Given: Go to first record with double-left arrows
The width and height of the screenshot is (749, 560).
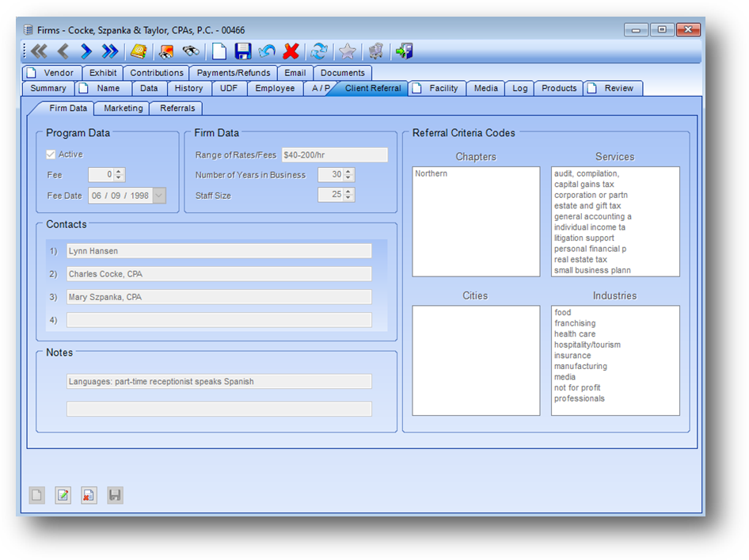Looking at the screenshot, I should [x=39, y=51].
